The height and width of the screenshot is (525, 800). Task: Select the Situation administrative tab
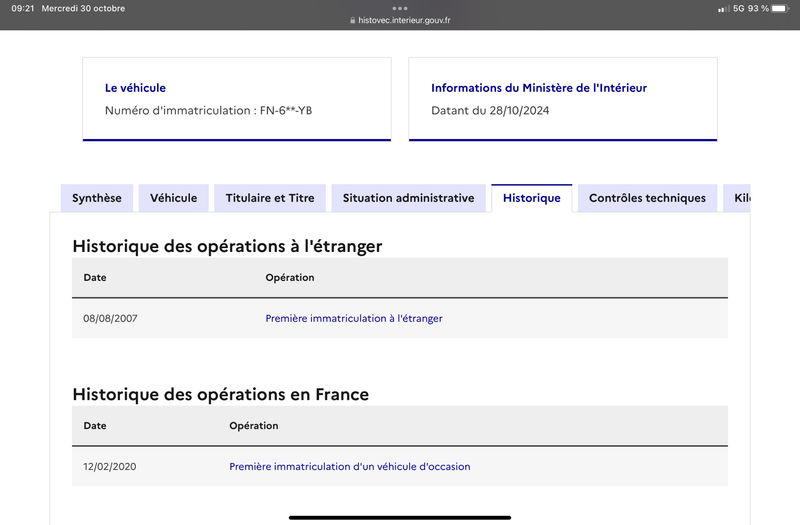click(408, 198)
